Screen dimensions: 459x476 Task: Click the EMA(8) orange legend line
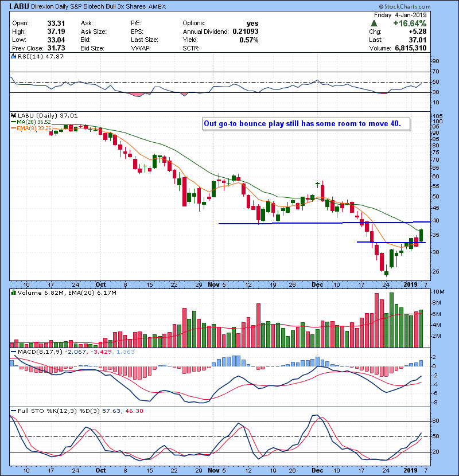13,128
